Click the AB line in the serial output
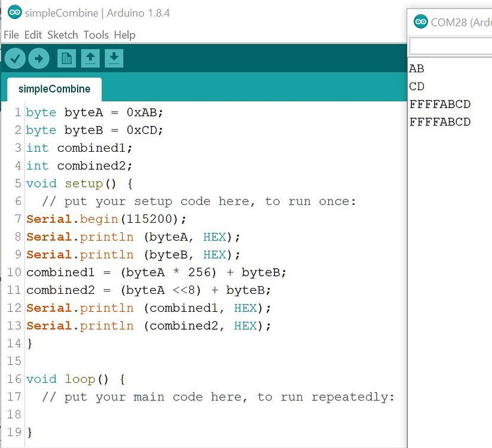492x448 pixels. pyautogui.click(x=417, y=69)
